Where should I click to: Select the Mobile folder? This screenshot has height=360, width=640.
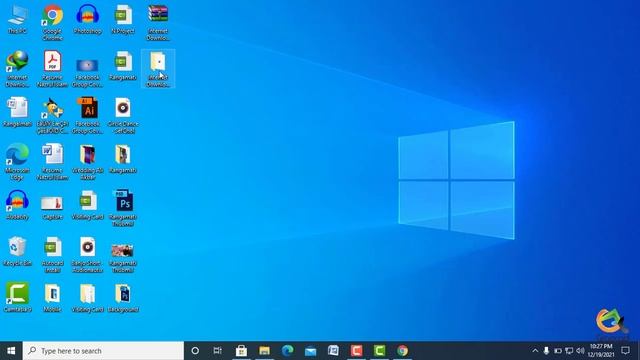[x=52, y=298]
